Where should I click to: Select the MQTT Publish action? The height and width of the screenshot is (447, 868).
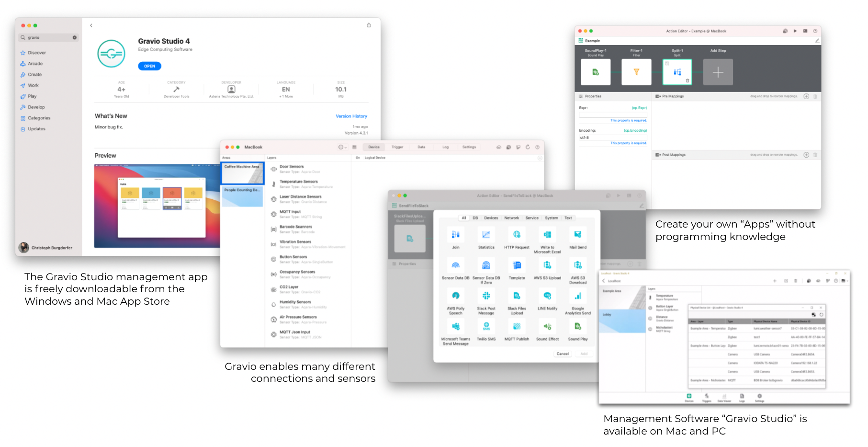click(x=517, y=326)
